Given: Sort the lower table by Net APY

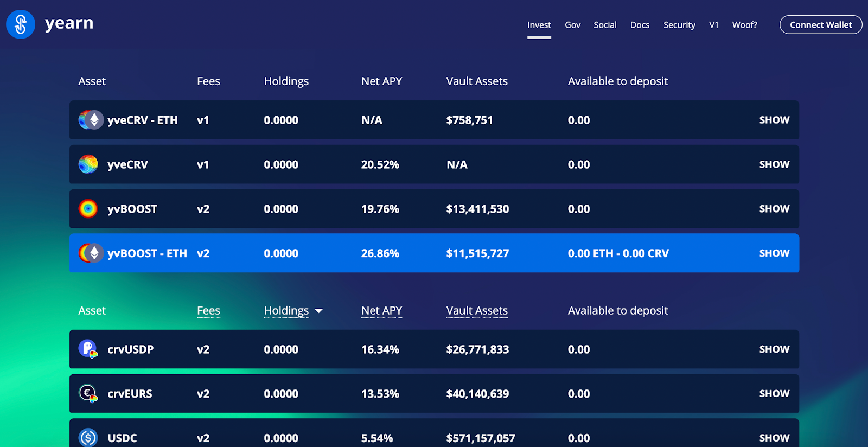Looking at the screenshot, I should click(x=381, y=310).
